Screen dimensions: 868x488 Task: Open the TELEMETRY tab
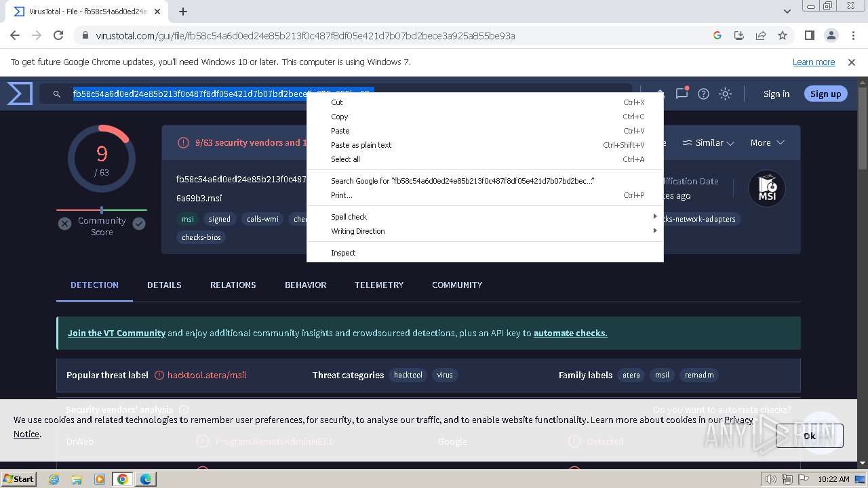[379, 285]
